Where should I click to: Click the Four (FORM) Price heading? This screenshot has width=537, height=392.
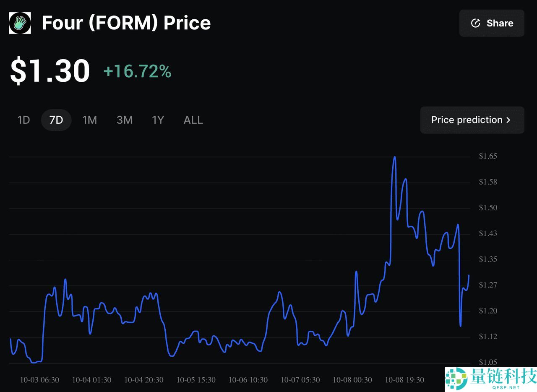tap(126, 23)
